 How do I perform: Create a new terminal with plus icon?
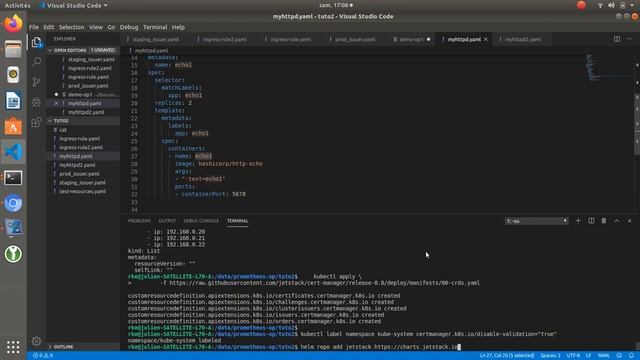point(578,221)
